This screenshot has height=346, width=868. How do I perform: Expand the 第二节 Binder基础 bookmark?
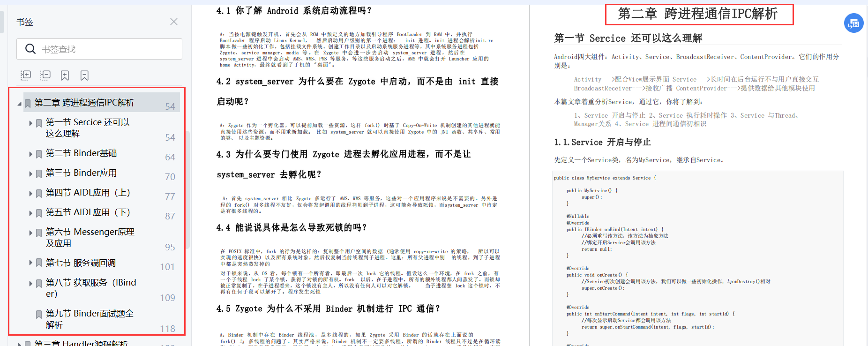(31, 154)
